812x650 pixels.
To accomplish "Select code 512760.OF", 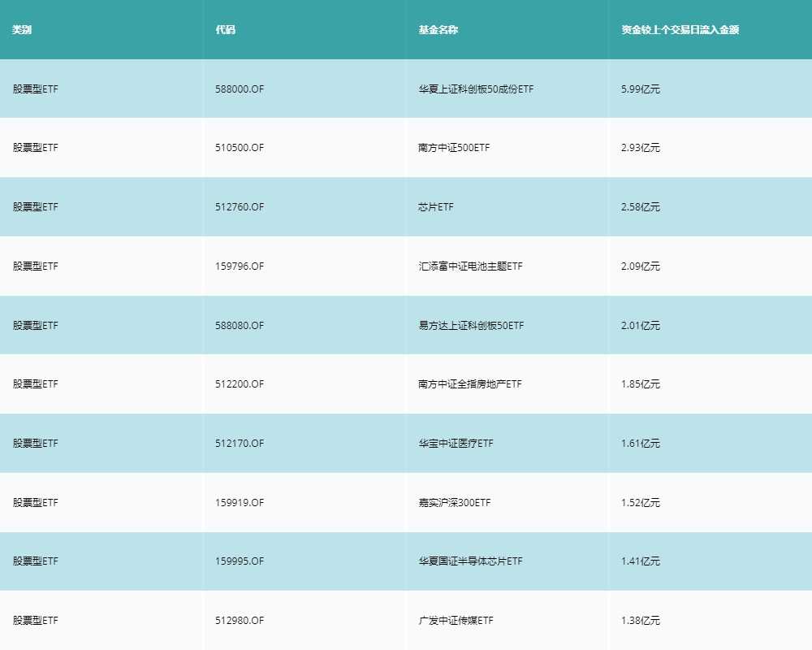I will pos(240,207).
